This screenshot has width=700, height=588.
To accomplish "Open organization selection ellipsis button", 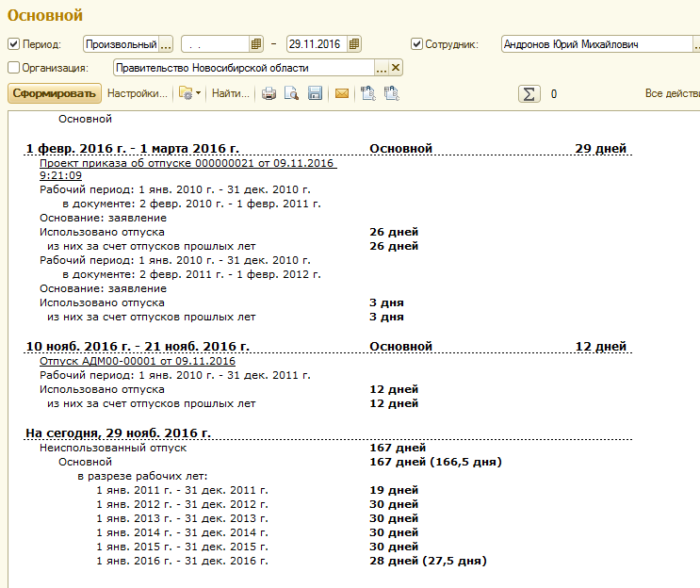I will tap(382, 68).
